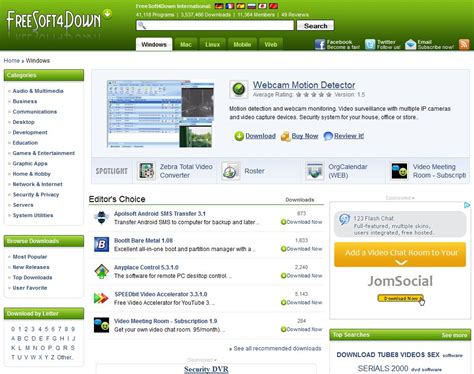Screen dimensions: 474x374
Task: Browse New Releases downloads
Action: coord(31,267)
